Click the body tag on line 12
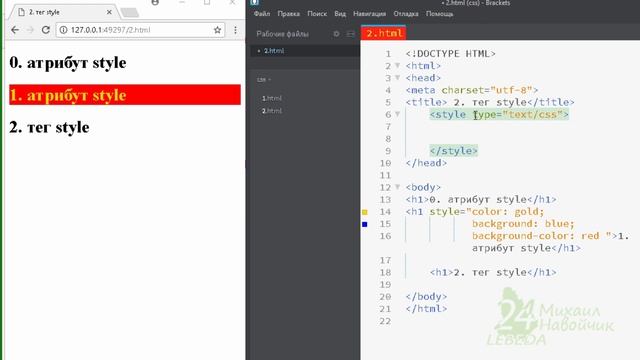The height and width of the screenshot is (360, 640). point(423,187)
